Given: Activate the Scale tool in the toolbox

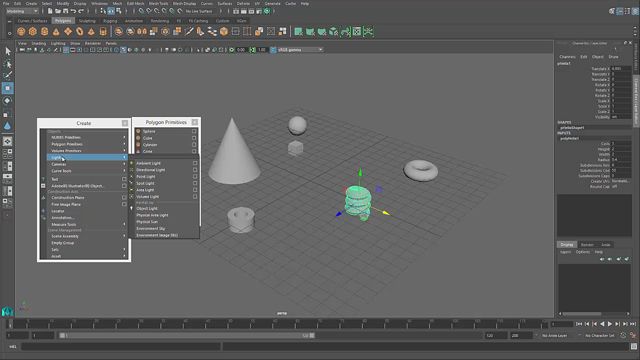Looking at the screenshot, I should click(x=7, y=114).
